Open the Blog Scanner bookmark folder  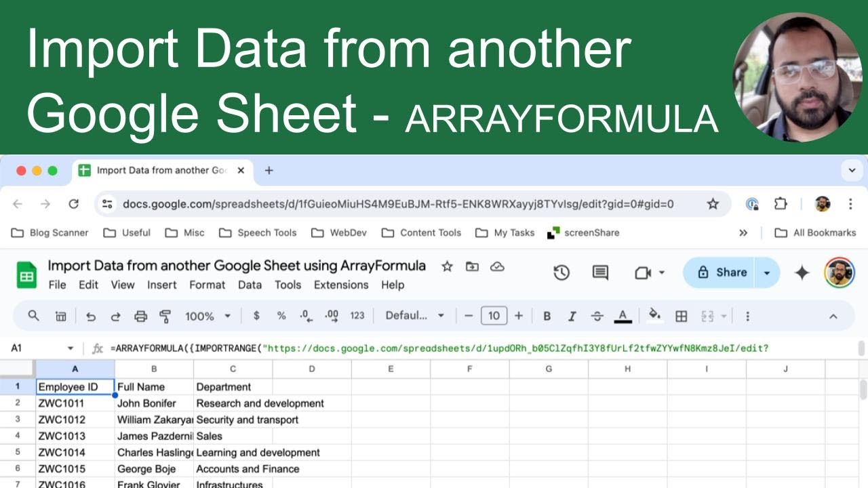click(x=50, y=232)
